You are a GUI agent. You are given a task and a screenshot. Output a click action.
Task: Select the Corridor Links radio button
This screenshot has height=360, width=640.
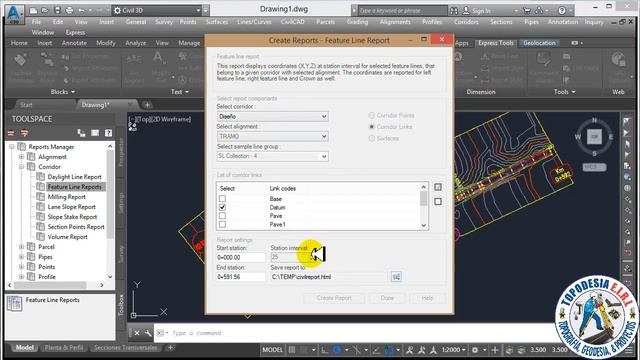371,127
